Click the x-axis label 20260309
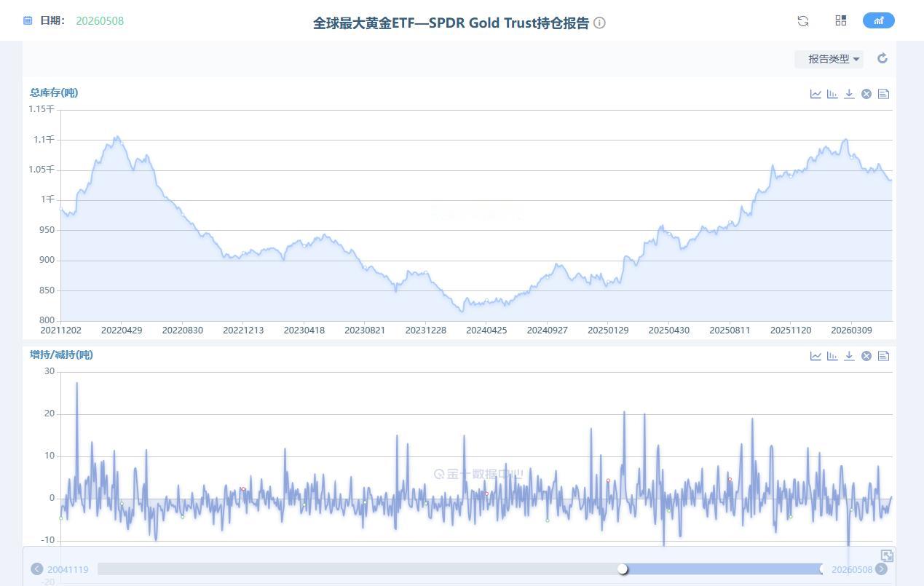The height and width of the screenshot is (586, 924). coord(852,330)
